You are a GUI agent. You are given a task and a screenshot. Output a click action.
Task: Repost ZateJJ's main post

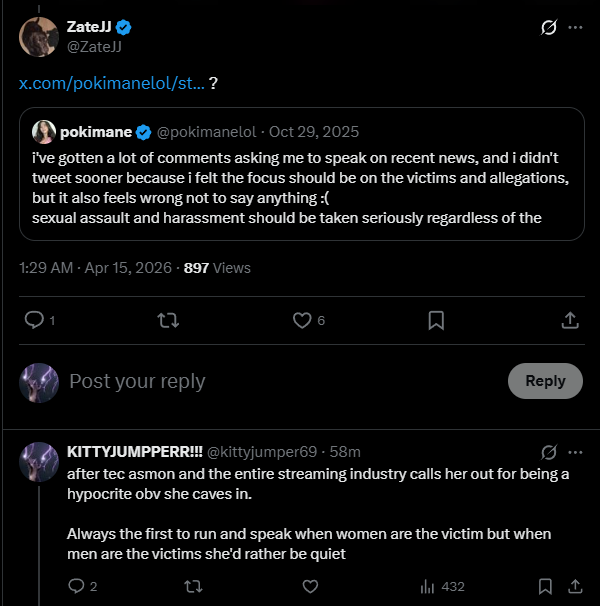coord(167,320)
